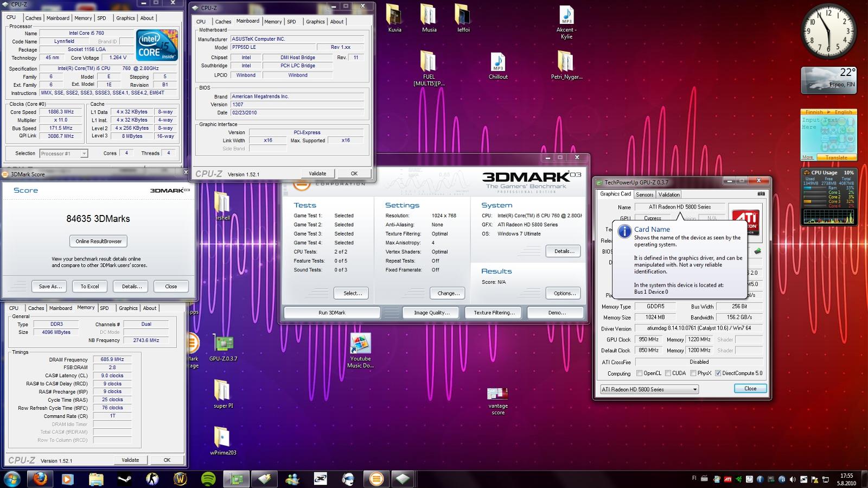Click the ATI Catalyst tray icon

[727, 479]
